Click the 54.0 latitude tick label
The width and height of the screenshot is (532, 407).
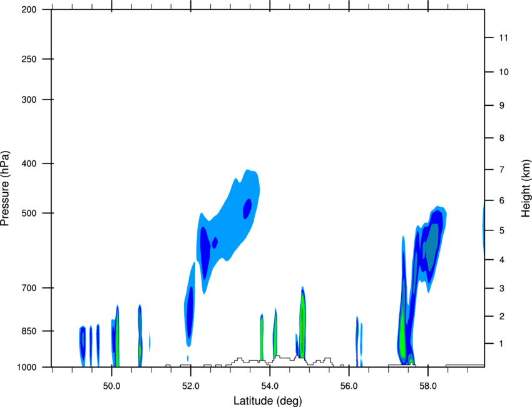pos(270,386)
